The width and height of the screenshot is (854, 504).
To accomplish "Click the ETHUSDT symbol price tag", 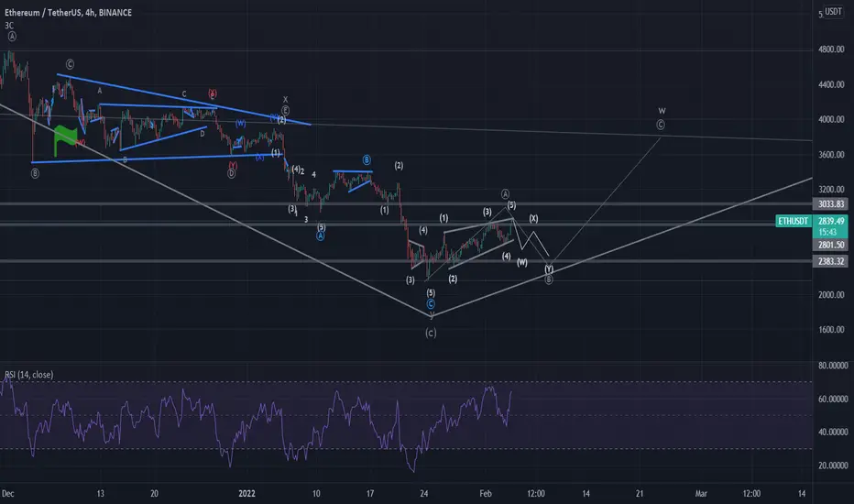I will (793, 221).
